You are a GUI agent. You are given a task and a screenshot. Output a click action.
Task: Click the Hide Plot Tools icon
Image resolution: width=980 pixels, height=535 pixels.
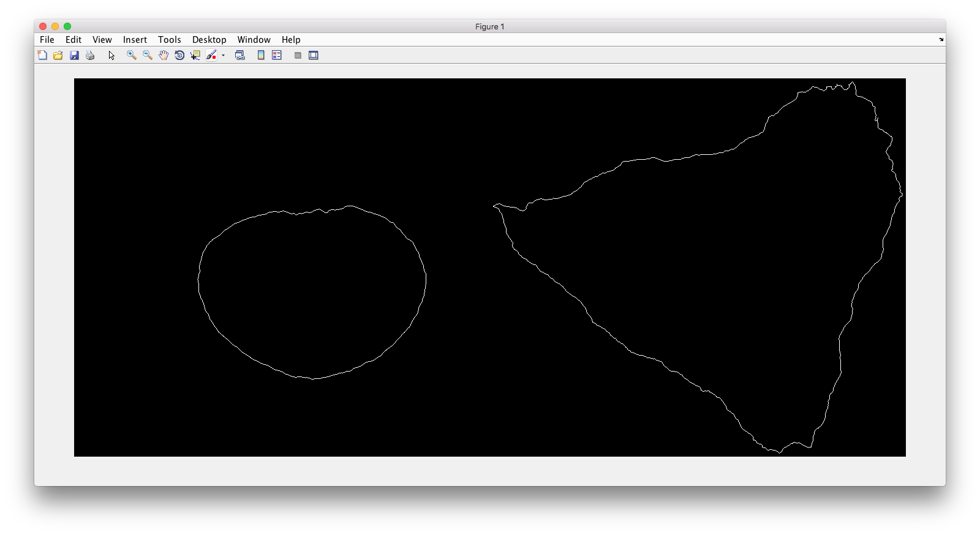point(298,55)
